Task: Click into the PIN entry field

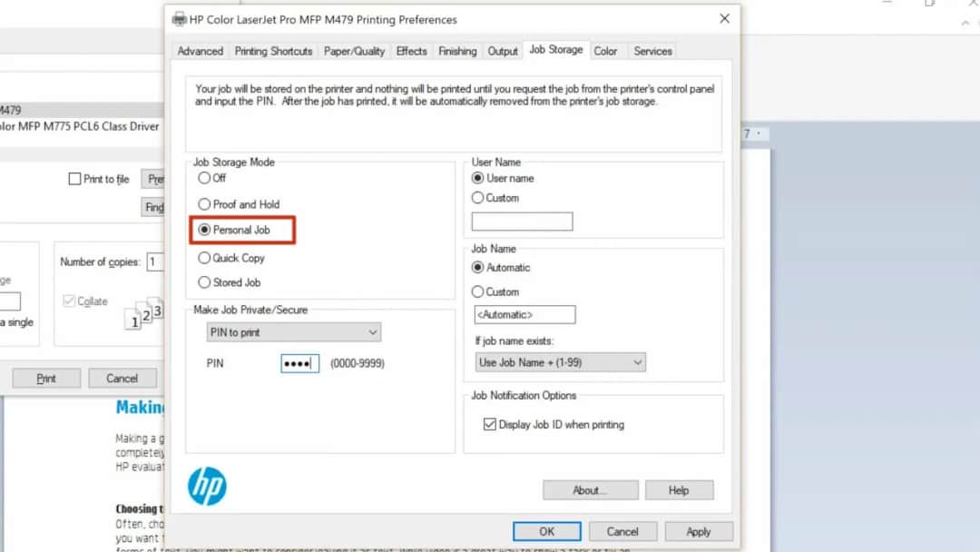Action: pos(299,363)
